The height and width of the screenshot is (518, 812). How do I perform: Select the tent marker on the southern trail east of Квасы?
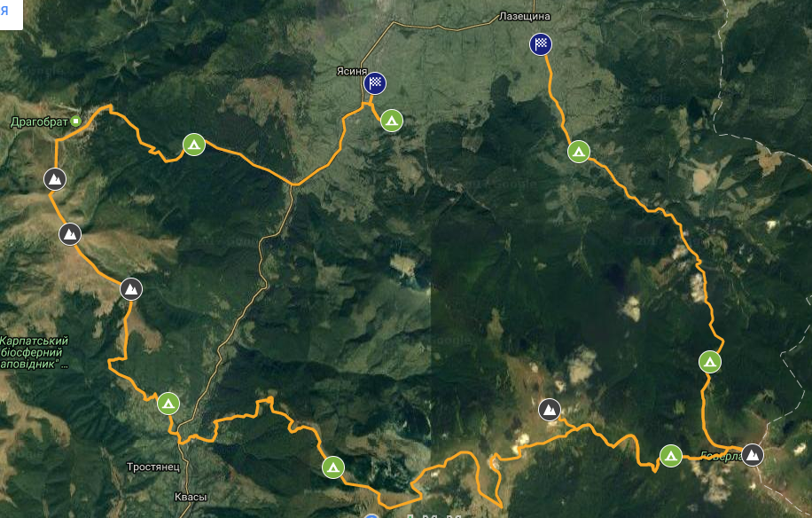(x=333, y=467)
